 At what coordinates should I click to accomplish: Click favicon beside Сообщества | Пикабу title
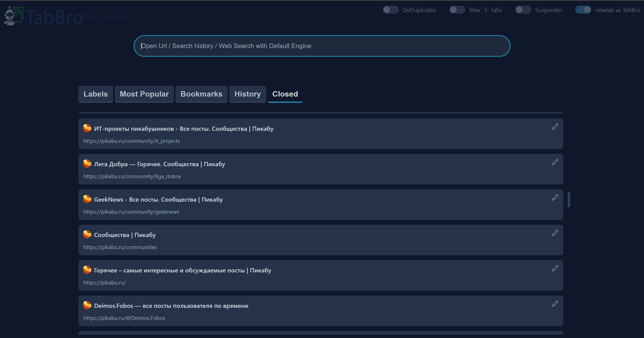click(x=87, y=234)
